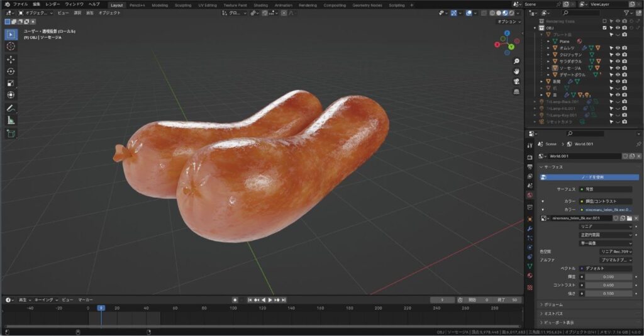Switch perspective/orthographic with the grid icon
The width and height of the screenshot is (644, 336).
tap(516, 92)
